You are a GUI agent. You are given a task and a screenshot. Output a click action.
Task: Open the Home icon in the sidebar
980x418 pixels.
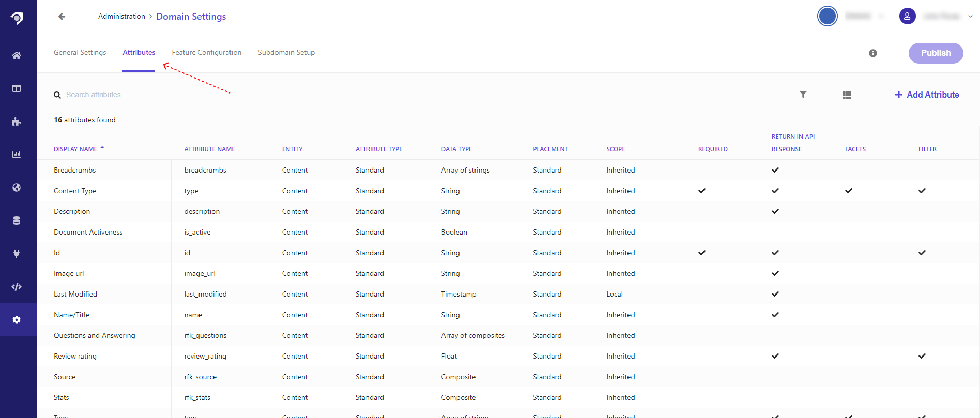point(17,55)
